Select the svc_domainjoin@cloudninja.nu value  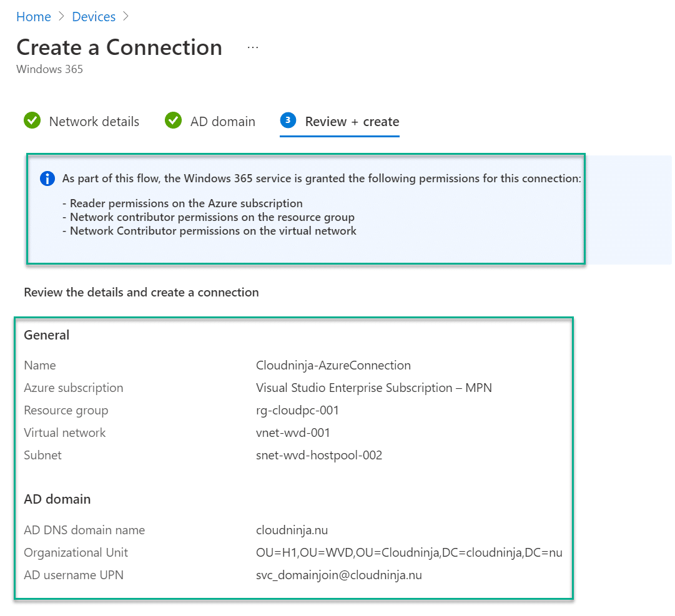click(x=339, y=575)
